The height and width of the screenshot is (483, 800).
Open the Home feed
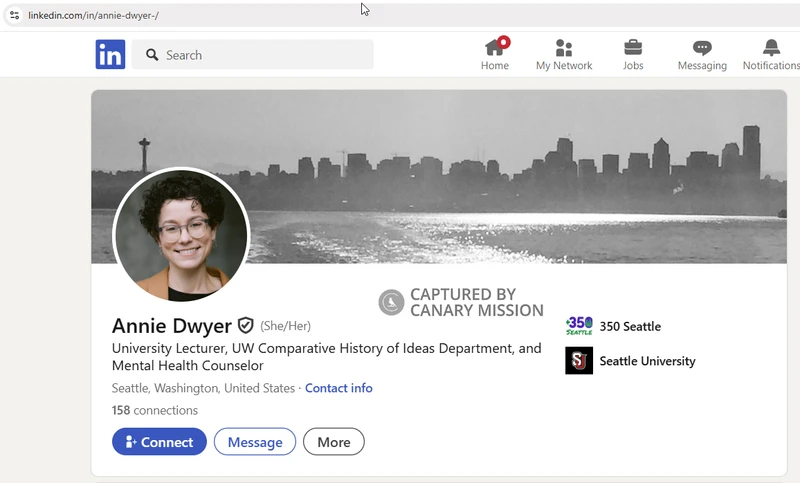[x=495, y=54]
